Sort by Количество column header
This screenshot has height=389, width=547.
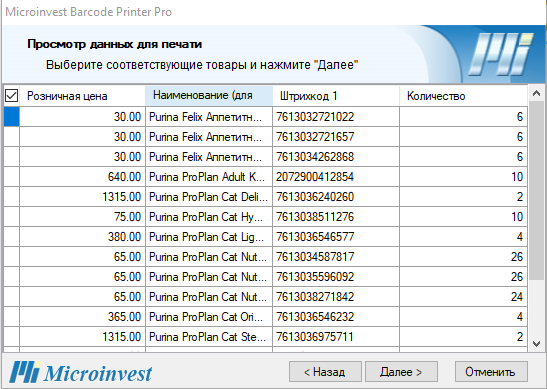pyautogui.click(x=463, y=96)
